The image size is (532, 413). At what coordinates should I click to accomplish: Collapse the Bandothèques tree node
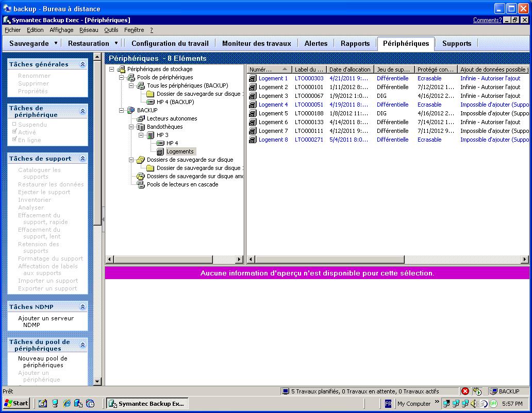pyautogui.click(x=131, y=127)
